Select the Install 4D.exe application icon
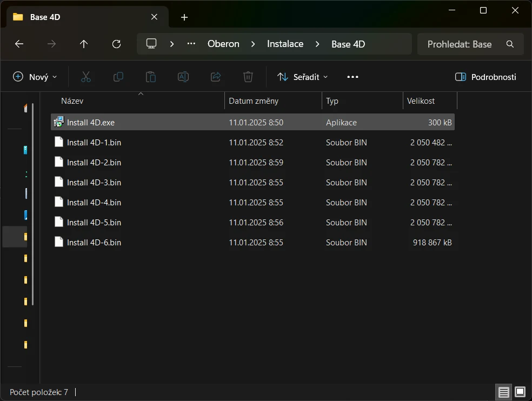 coord(59,122)
